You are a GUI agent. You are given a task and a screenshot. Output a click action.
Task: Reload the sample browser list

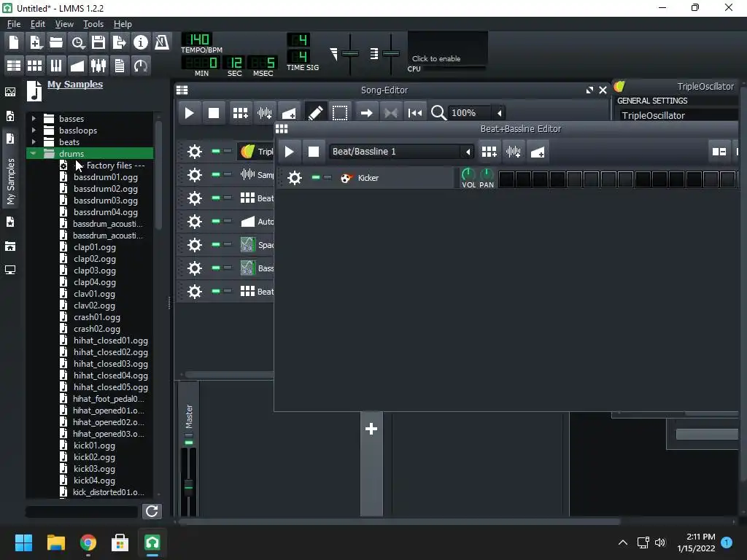pyautogui.click(x=152, y=511)
